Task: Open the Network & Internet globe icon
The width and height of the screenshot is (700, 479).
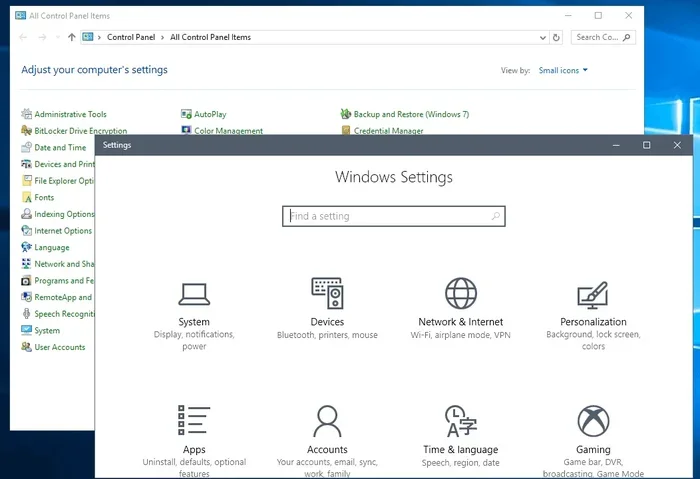Action: click(x=461, y=293)
